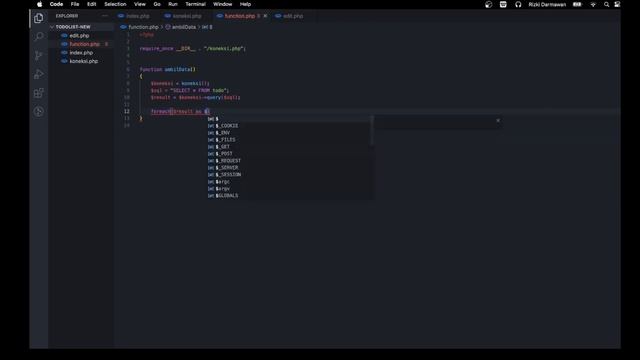Select the $argv suggestion

(289, 189)
